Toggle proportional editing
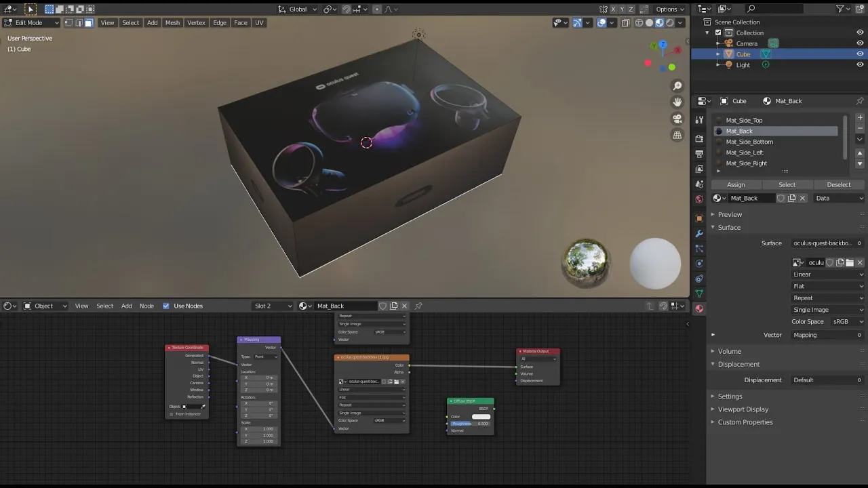Viewport: 868px width, 488px height. tap(378, 9)
